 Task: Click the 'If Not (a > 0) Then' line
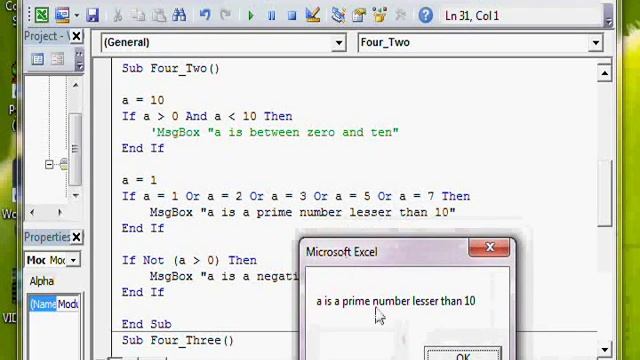(189, 260)
